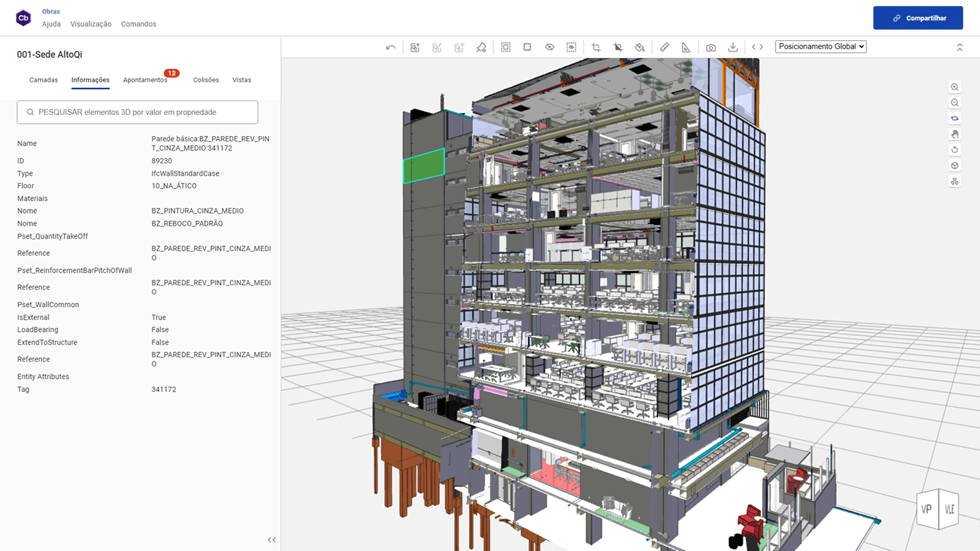Viewport: 980px width, 551px height.
Task: Activate the hand pan tool
Action: 955,134
